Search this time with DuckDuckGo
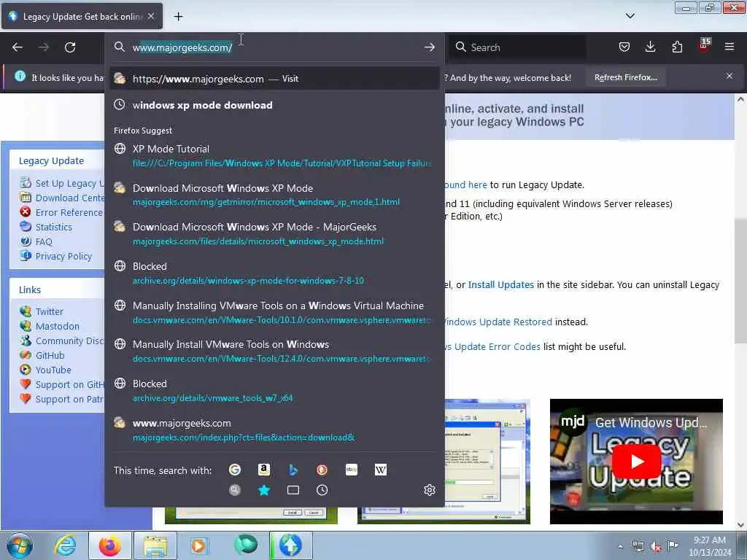The height and width of the screenshot is (560, 747). [322, 470]
